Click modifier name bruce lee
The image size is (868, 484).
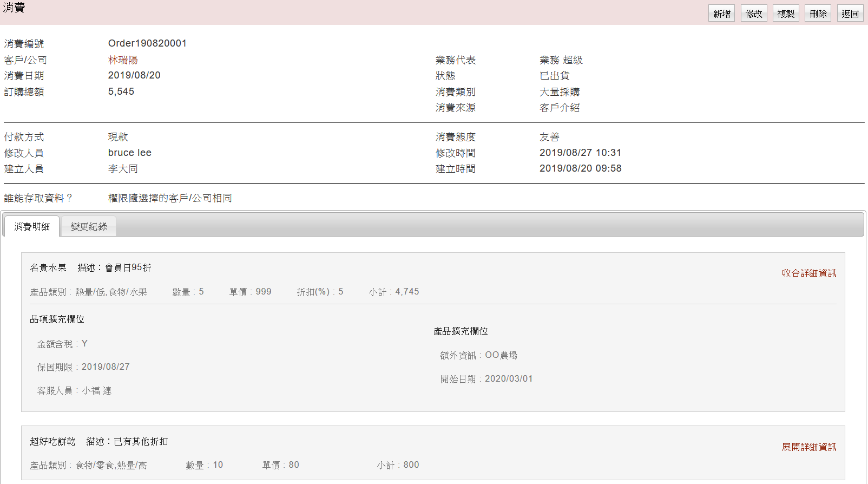click(129, 153)
